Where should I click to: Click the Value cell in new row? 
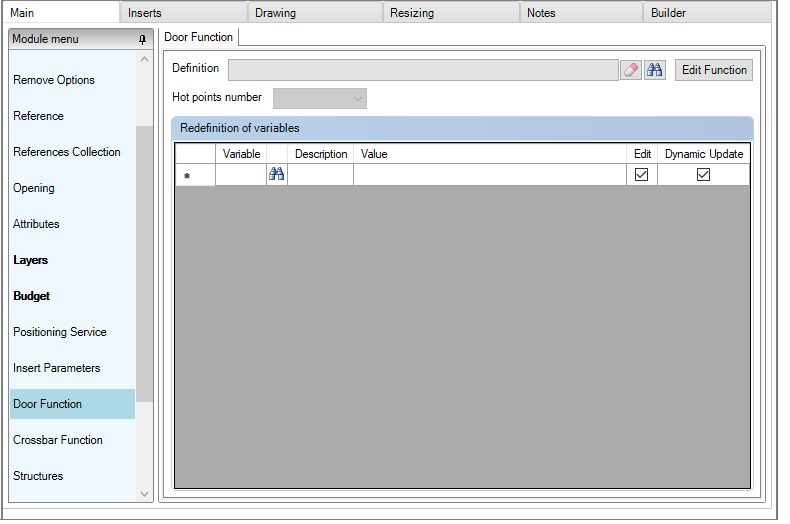pyautogui.click(x=490, y=175)
